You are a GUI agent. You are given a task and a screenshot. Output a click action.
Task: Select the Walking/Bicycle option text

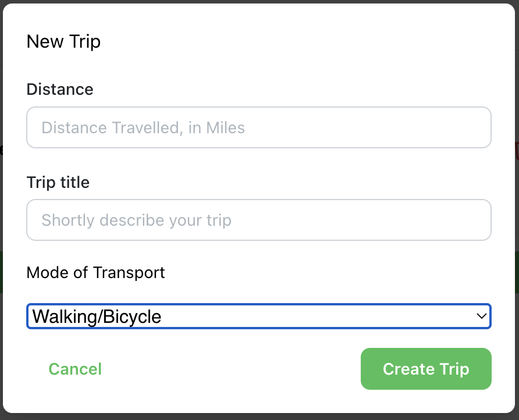(97, 316)
